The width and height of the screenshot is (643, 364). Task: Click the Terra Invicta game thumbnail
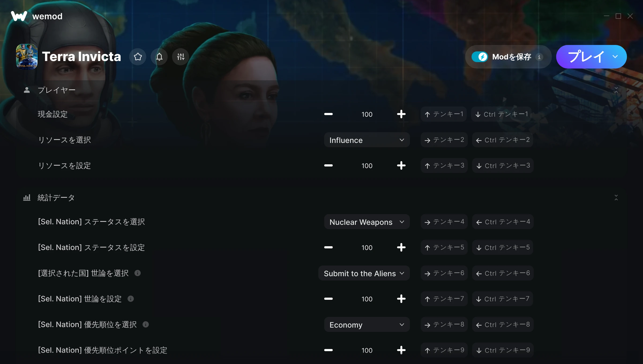(27, 57)
